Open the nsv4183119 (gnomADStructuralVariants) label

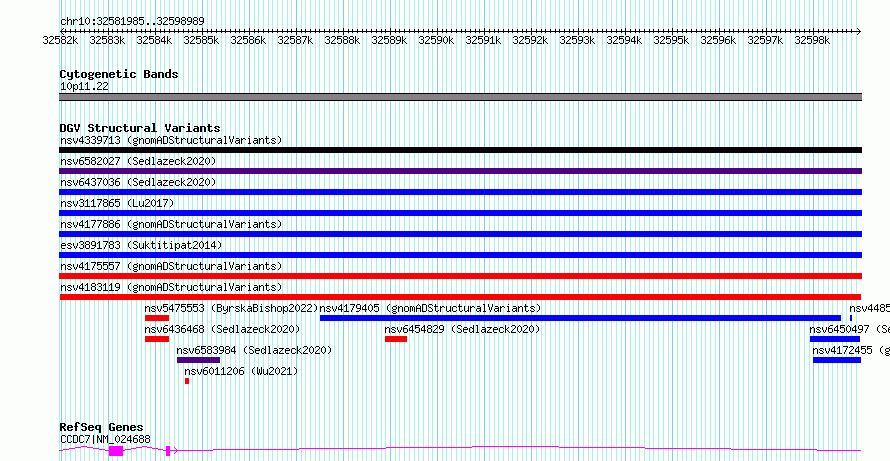pos(171,287)
